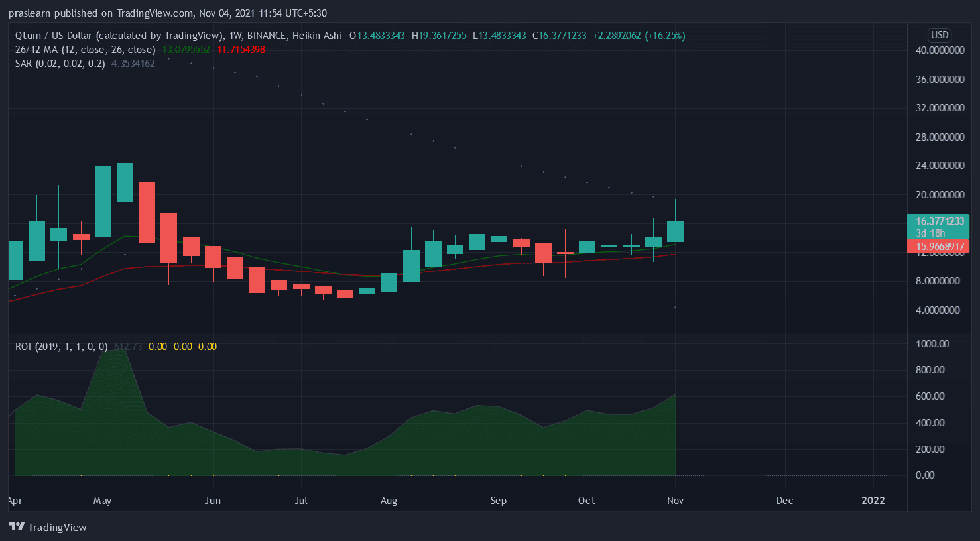Click the TradingView logo icon

click(x=17, y=527)
